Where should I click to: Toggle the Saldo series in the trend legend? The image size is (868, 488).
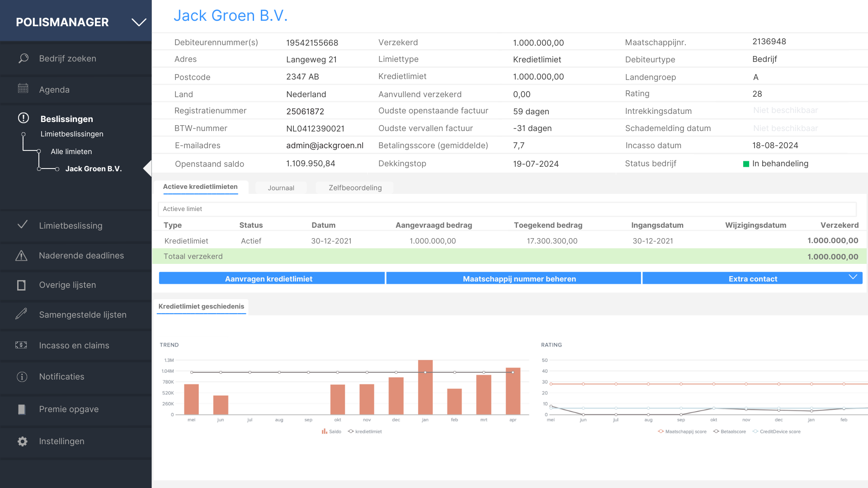click(x=332, y=432)
